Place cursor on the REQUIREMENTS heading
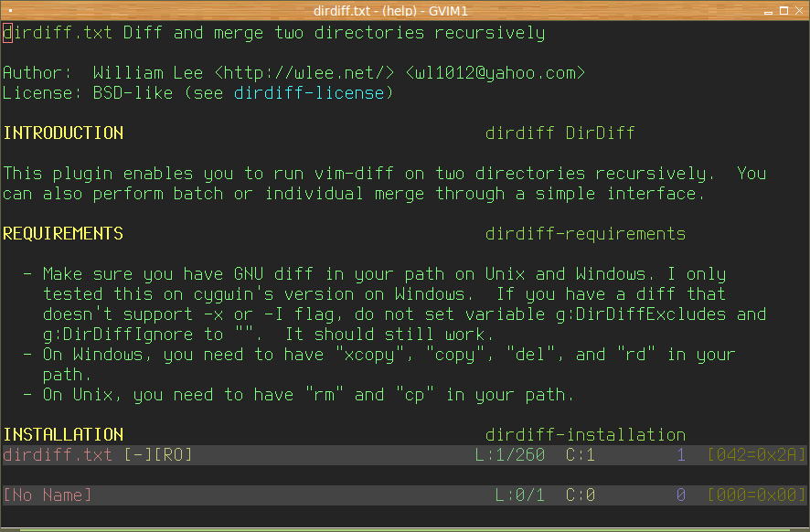Viewport: 810px width, 532px height. coord(63,233)
